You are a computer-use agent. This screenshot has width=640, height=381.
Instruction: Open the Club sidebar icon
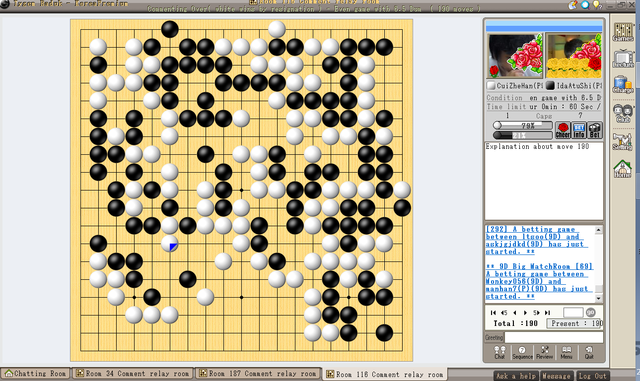pos(623,113)
